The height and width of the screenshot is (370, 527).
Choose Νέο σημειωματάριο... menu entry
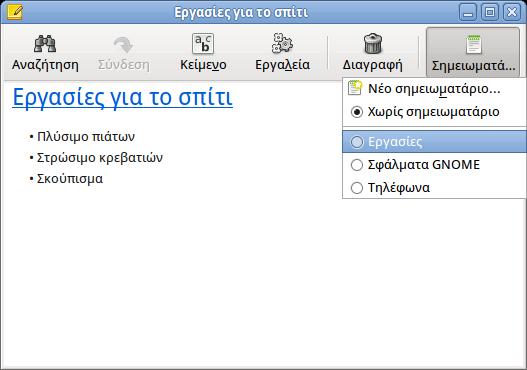coord(434,89)
